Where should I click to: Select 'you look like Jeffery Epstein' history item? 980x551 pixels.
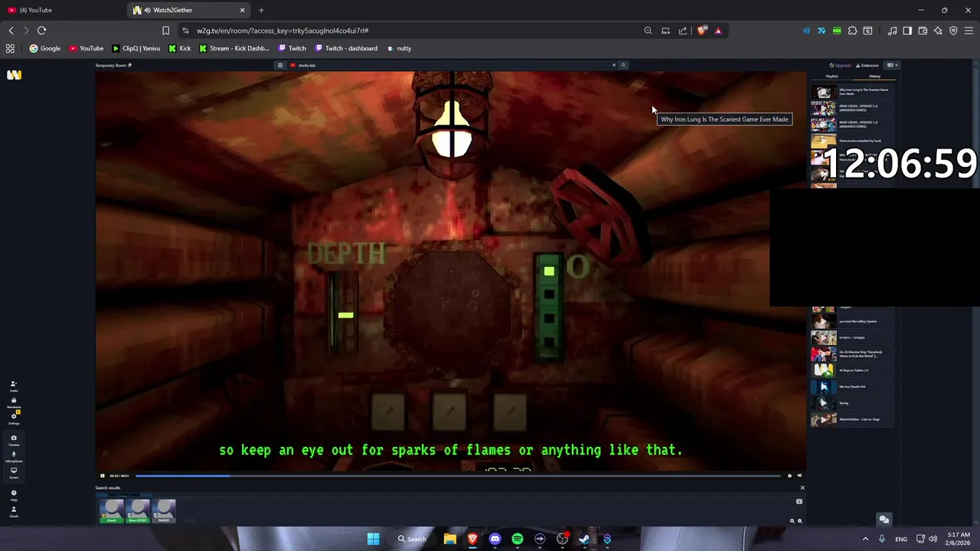[851, 321]
